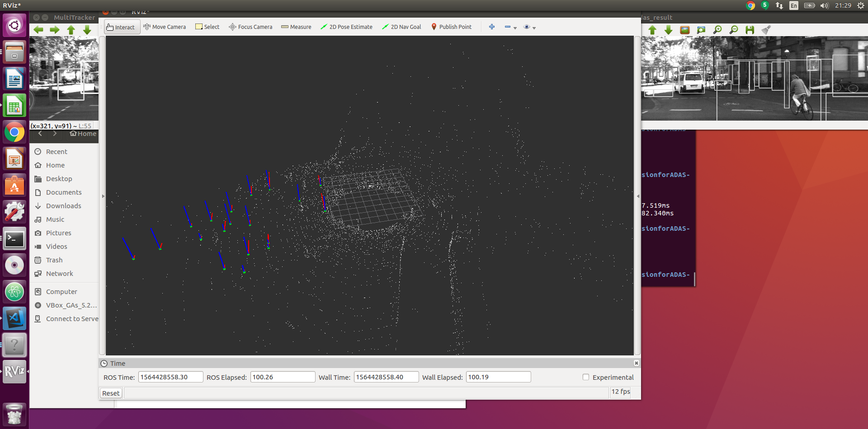Viewport: 868px width, 429px height.
Task: Open the Terminal from the dock
Action: pyautogui.click(x=14, y=239)
